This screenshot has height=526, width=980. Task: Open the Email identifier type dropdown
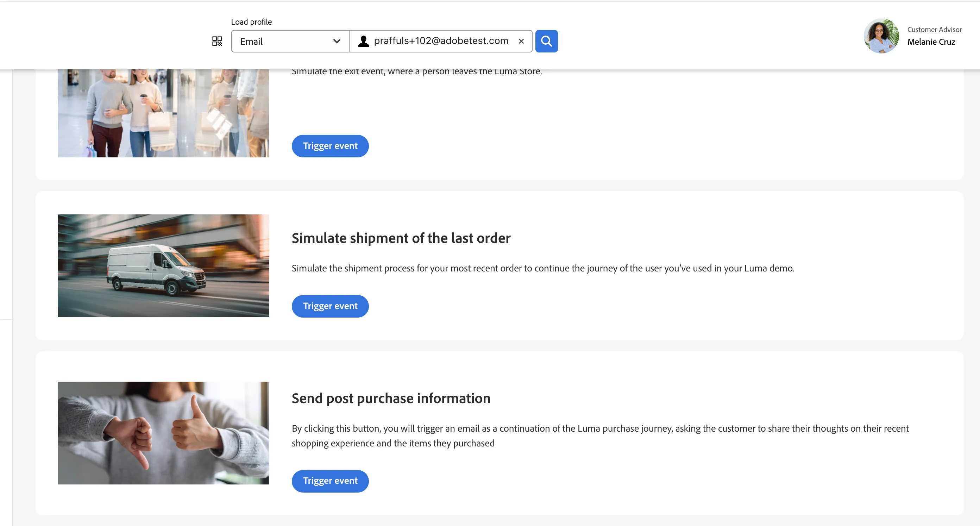[290, 41]
